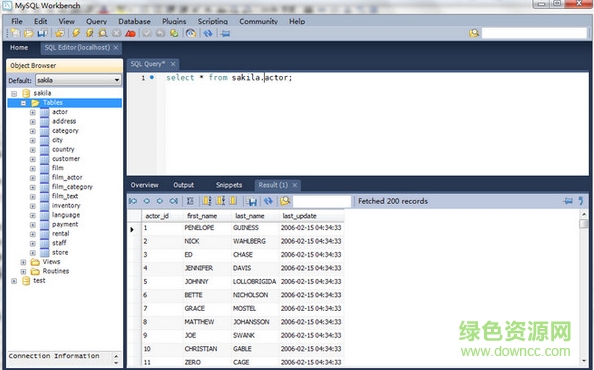Save SQL script using toolbar disk icon

click(42, 33)
